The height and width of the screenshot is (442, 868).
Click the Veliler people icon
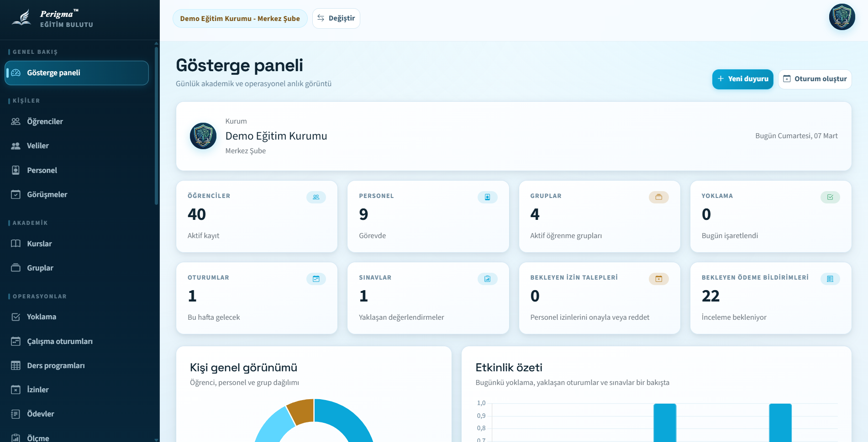[x=16, y=146]
